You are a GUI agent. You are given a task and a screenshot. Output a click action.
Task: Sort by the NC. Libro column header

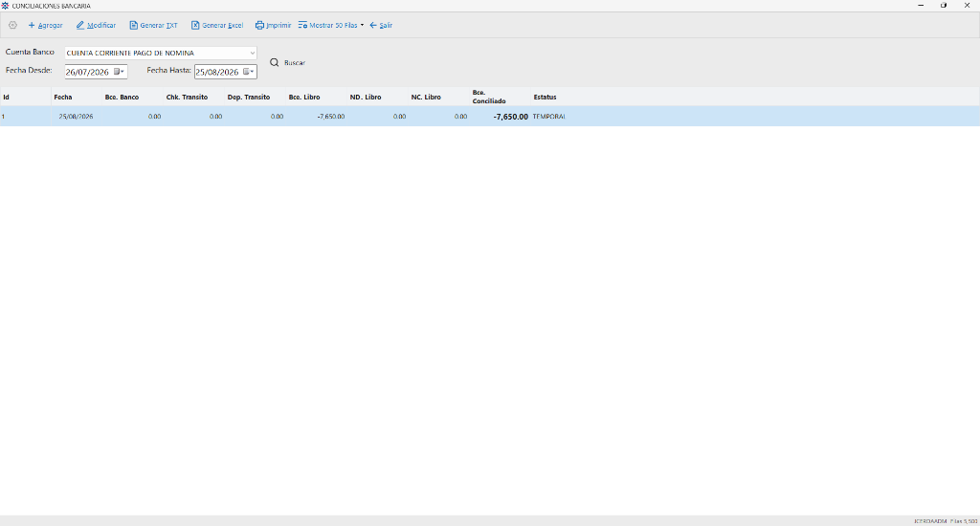[439, 97]
